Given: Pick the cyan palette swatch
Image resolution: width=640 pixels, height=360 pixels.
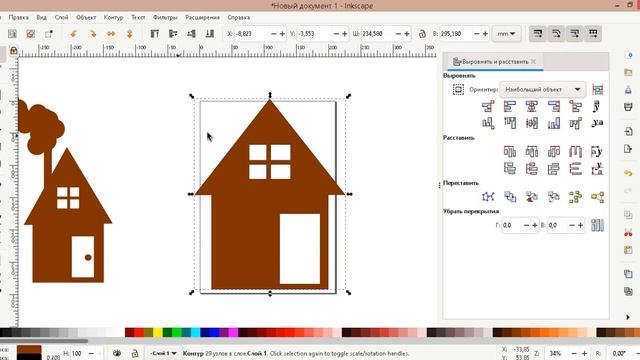Looking at the screenshot, I should 196,332.
